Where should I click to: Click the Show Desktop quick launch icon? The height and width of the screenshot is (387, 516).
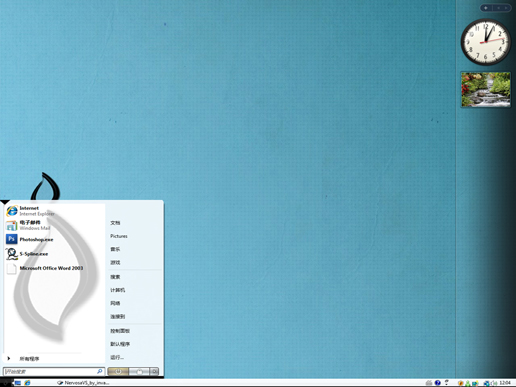(x=18, y=383)
